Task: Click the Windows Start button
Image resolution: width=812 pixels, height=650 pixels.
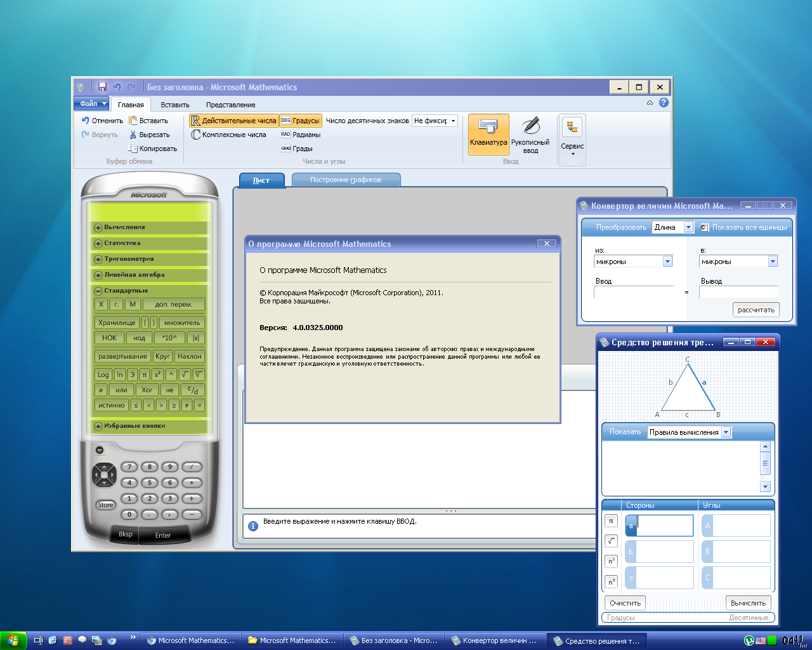Action: tap(13, 641)
